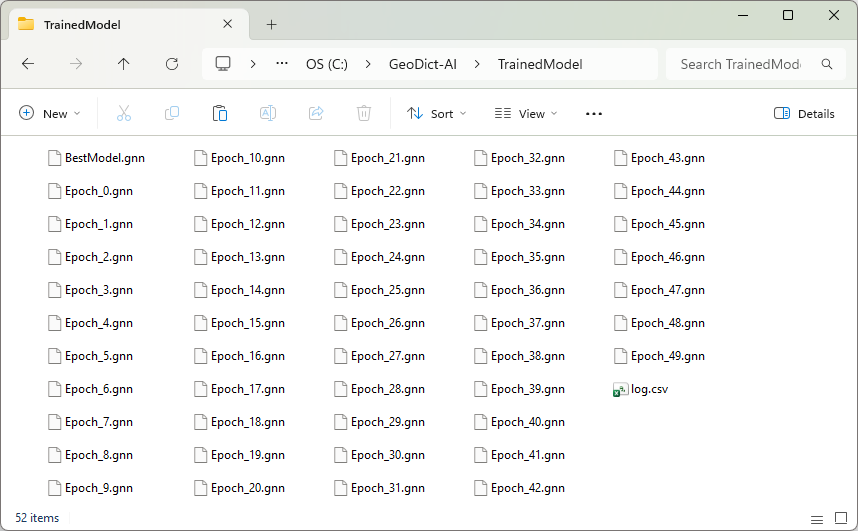Viewport: 858px width, 531px height.
Task: Click the Share icon in toolbar
Action: 316,113
